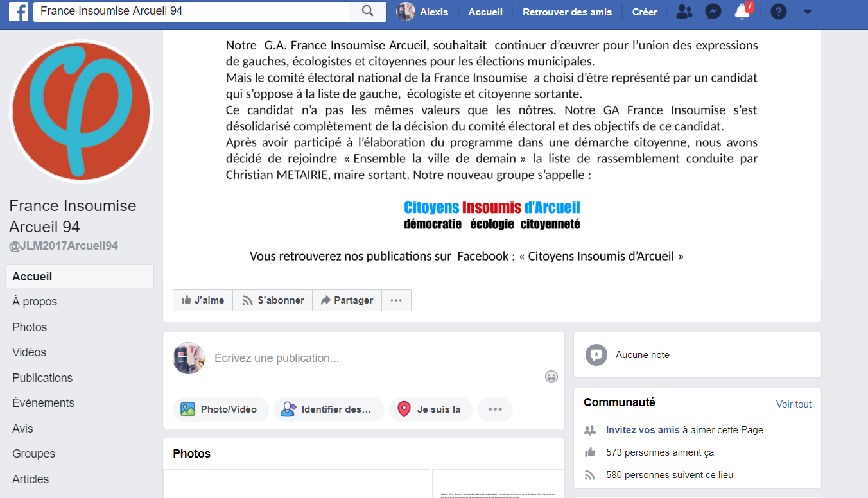Open the Messenger icon

pyautogui.click(x=713, y=12)
